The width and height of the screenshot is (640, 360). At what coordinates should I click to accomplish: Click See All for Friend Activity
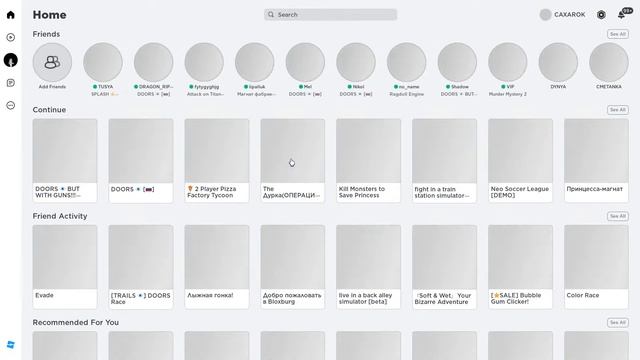pyautogui.click(x=618, y=216)
